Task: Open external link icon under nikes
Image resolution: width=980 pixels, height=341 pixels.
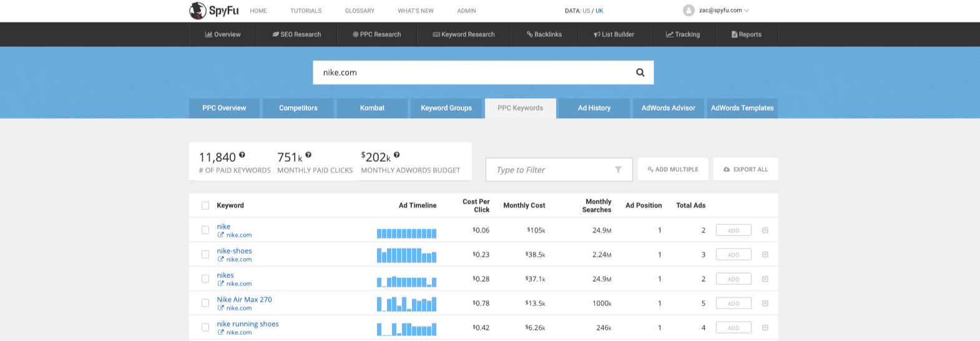Action: point(220,284)
